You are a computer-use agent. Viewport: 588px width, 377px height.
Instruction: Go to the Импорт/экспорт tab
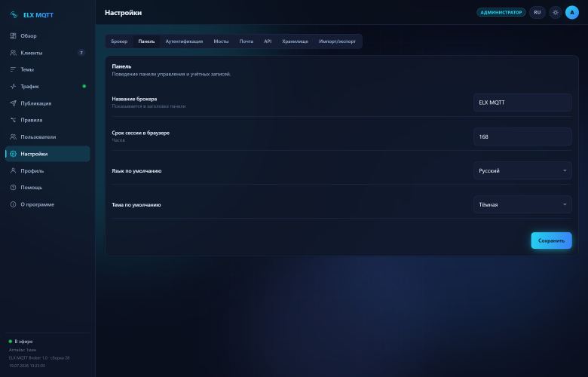point(337,41)
